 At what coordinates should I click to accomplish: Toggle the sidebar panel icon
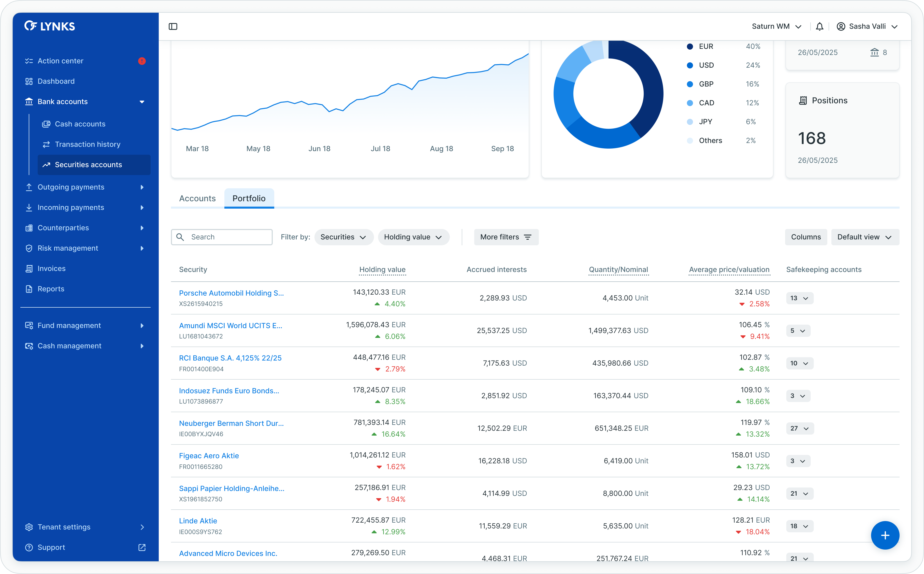[x=173, y=26]
